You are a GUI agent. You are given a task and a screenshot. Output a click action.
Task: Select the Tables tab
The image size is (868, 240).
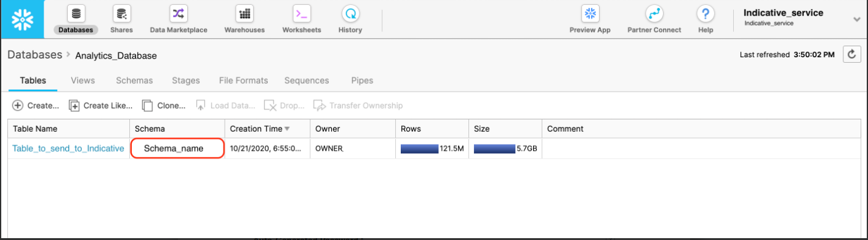(33, 81)
